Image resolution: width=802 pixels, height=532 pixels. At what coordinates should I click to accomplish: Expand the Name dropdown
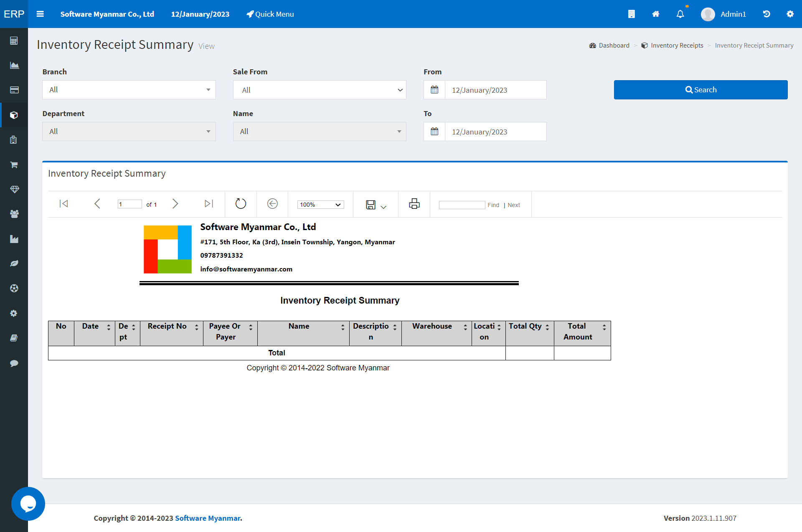(320, 132)
